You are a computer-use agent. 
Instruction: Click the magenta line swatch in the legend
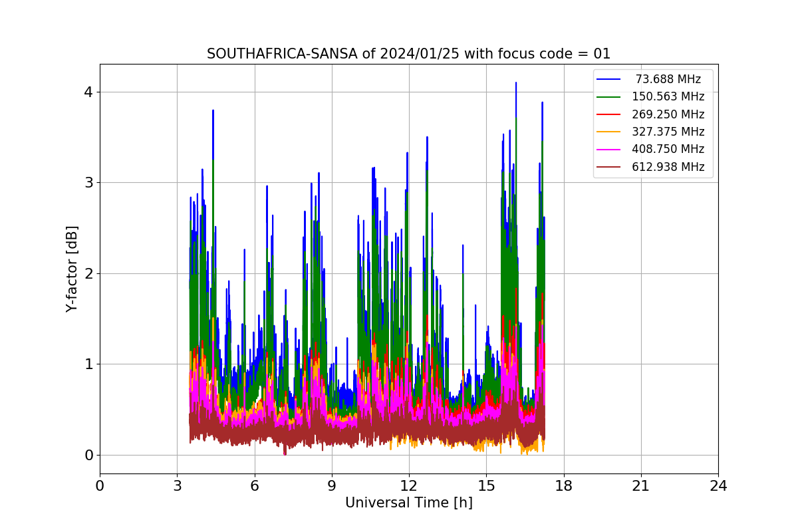[608, 150]
